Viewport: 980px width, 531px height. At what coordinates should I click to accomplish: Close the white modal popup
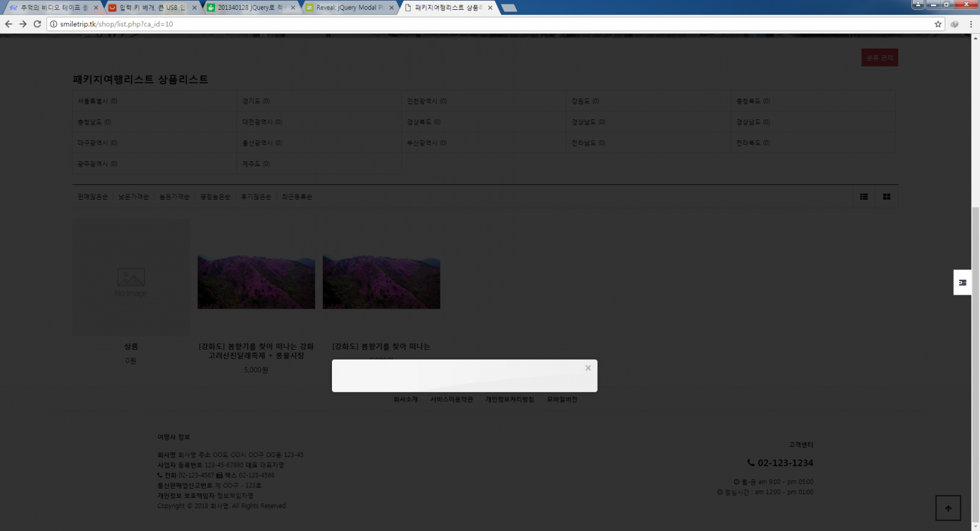coord(588,368)
